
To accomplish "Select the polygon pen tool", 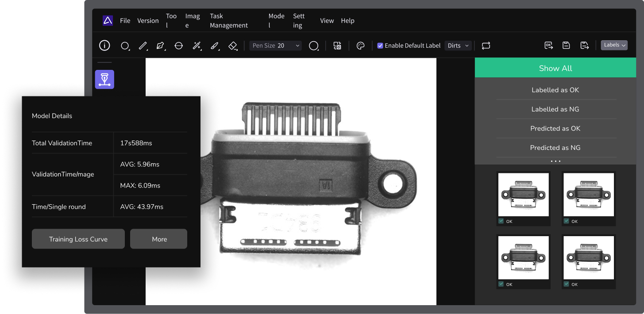I will 161,46.
